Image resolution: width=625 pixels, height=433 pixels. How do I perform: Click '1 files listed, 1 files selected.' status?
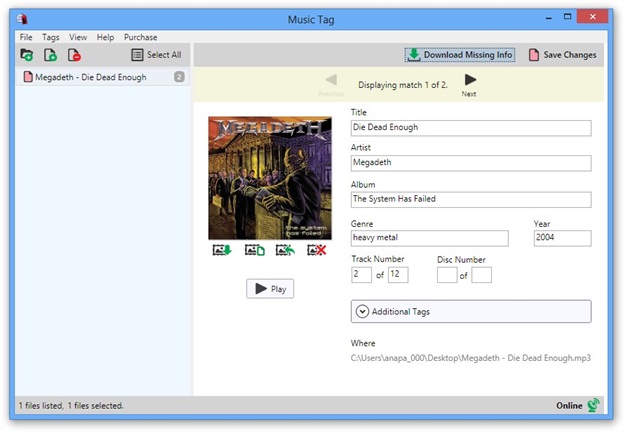[71, 405]
